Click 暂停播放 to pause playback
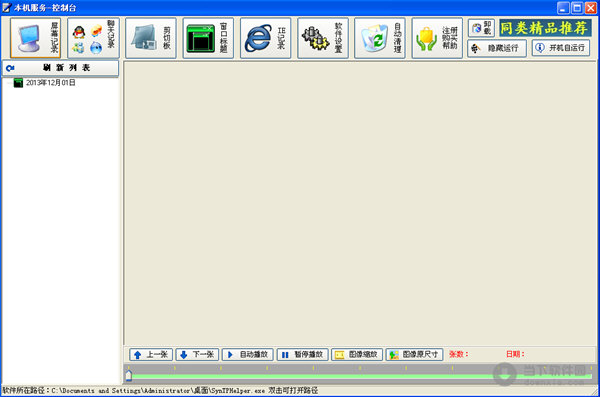 [302, 355]
